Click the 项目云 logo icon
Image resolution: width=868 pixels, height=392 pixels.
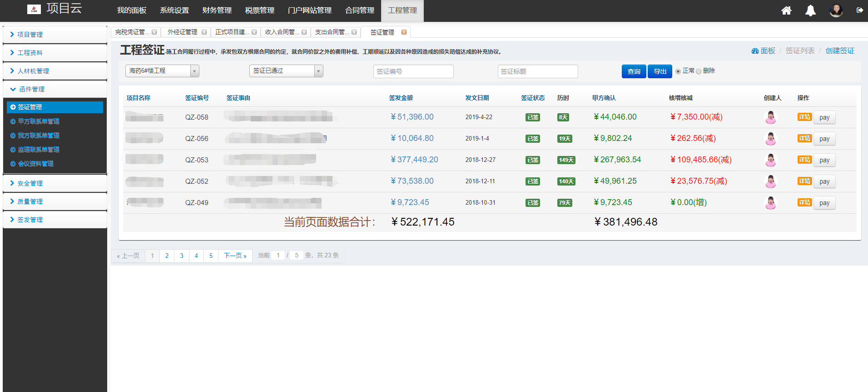(x=34, y=9)
